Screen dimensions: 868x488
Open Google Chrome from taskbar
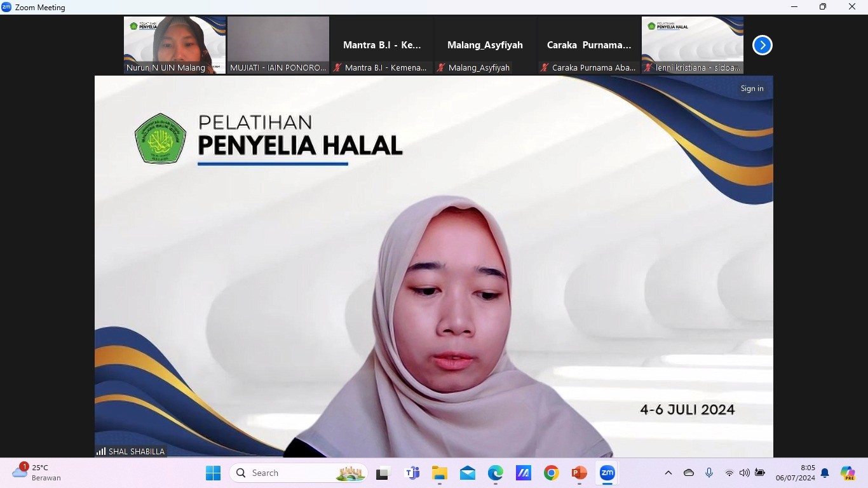[x=552, y=473]
